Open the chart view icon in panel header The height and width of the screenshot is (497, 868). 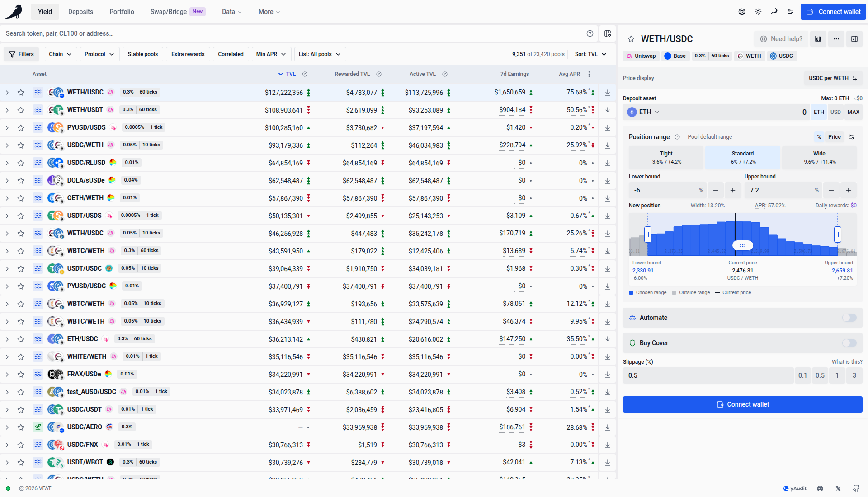point(818,39)
